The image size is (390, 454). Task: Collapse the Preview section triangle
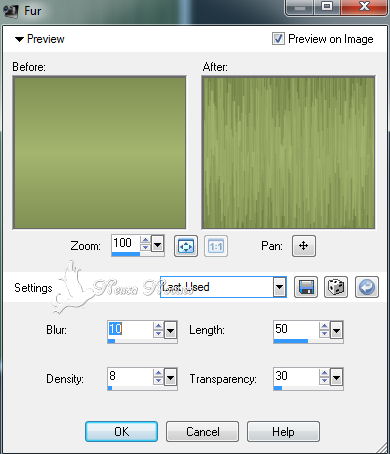point(19,39)
